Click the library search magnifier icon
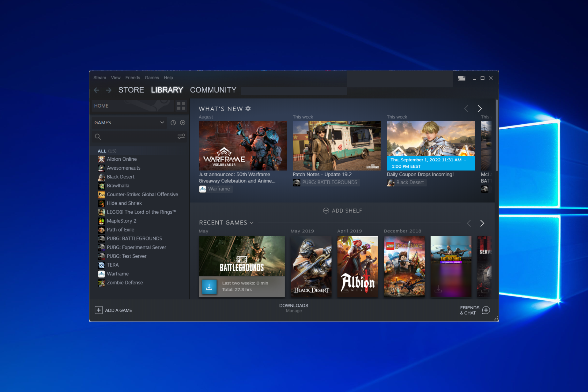The width and height of the screenshot is (588, 392). point(98,137)
